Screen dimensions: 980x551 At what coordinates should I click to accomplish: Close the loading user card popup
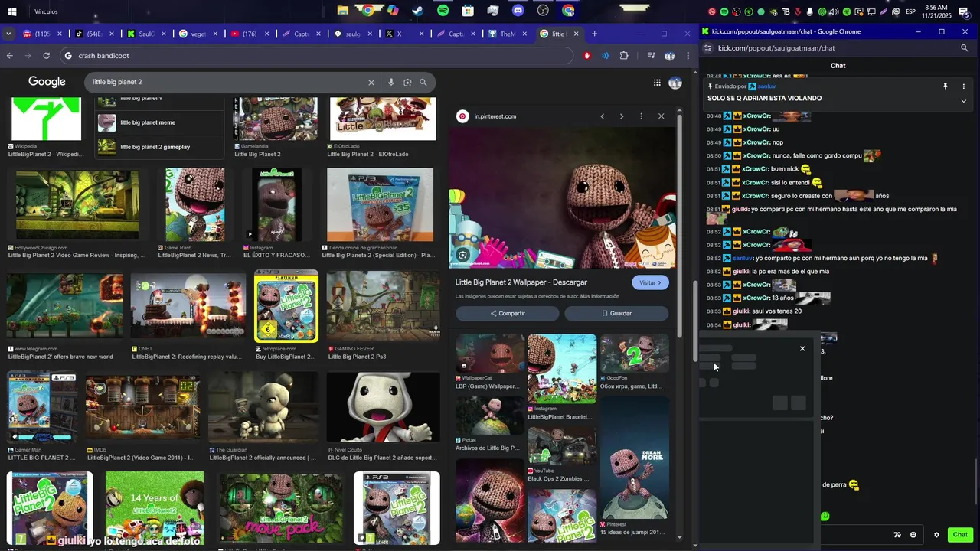pos(802,349)
